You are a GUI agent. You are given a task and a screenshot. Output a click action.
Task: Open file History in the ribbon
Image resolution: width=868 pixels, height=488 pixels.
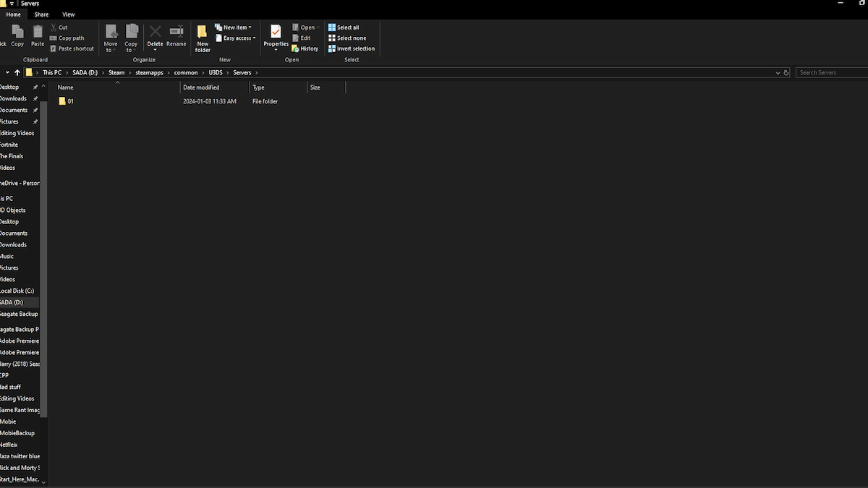click(x=305, y=48)
